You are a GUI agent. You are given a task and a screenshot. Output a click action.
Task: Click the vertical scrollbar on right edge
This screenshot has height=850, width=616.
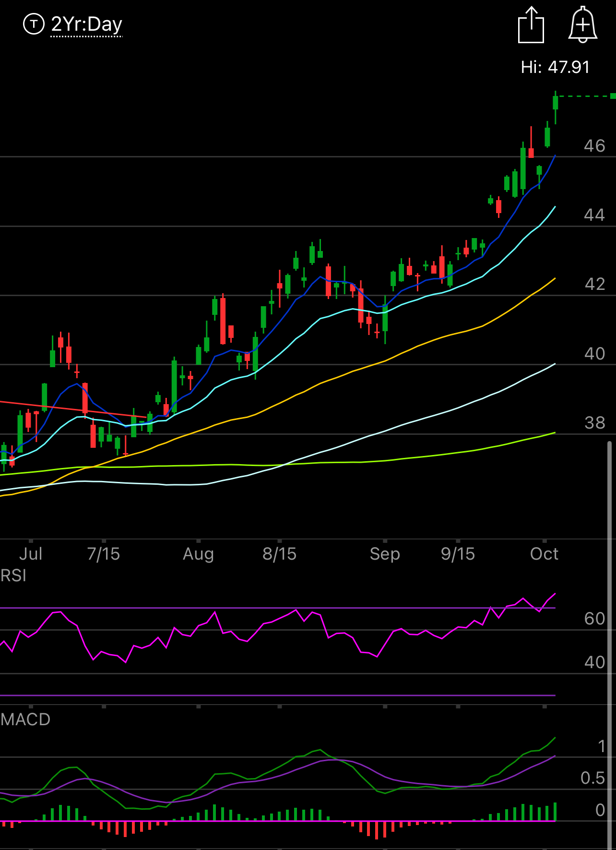coord(610,645)
